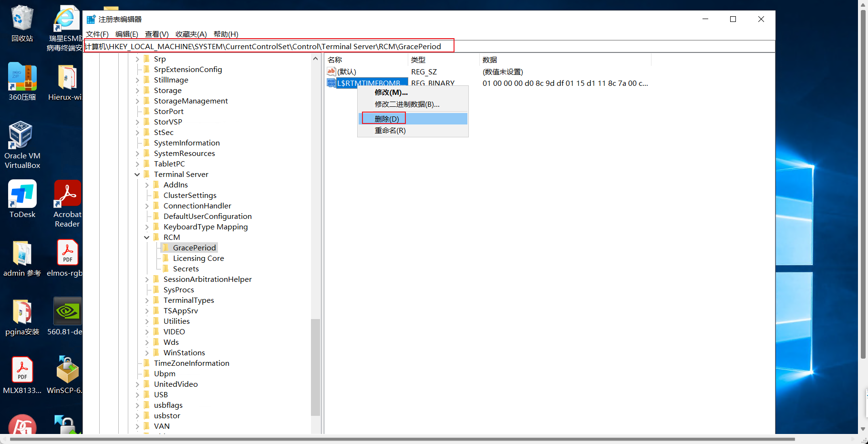
Task: Open the pgina安装 desktop folder
Action: [22, 310]
